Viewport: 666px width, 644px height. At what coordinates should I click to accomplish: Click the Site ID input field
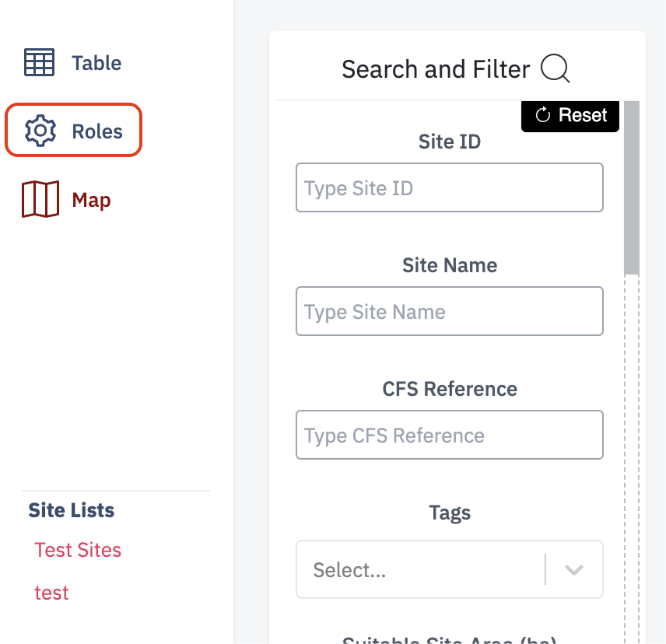tap(450, 187)
